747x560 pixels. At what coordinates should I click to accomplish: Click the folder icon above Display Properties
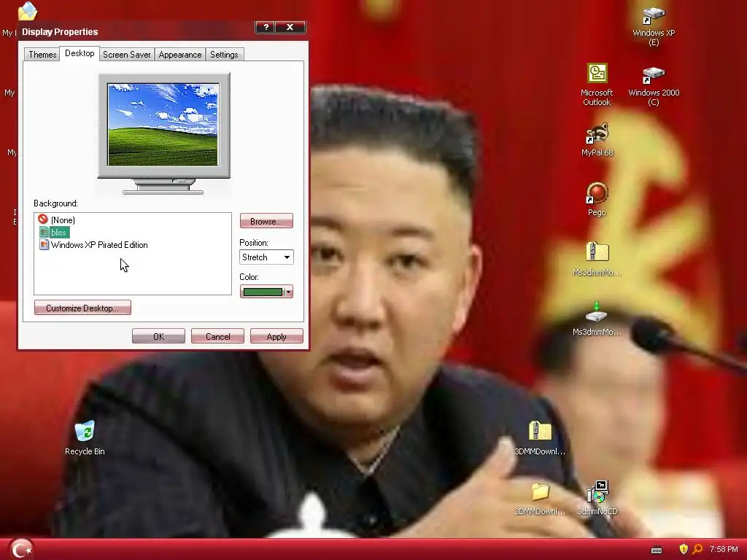coord(27,11)
